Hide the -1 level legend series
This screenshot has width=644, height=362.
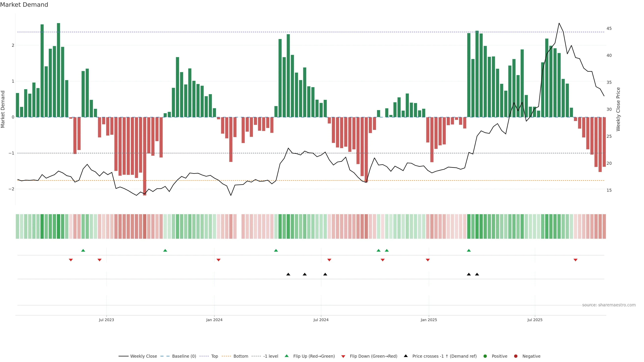[271, 356]
